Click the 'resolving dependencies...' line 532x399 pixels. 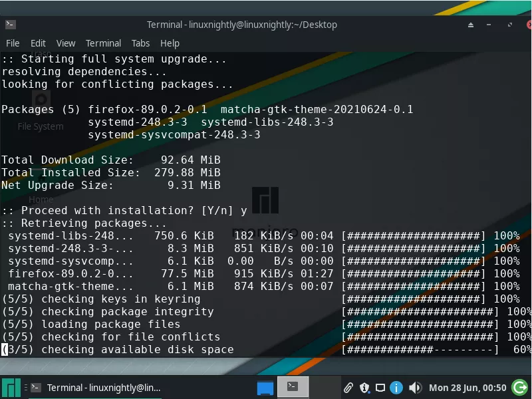84,72
